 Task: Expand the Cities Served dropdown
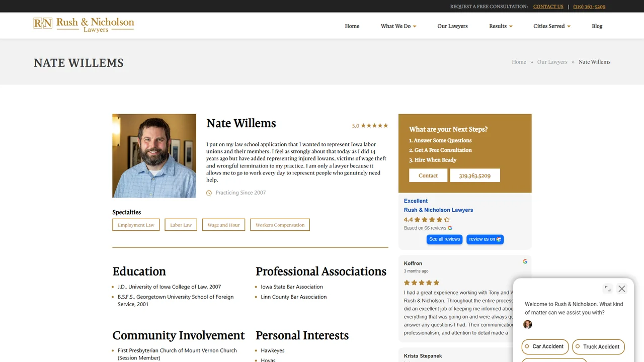[552, 26]
